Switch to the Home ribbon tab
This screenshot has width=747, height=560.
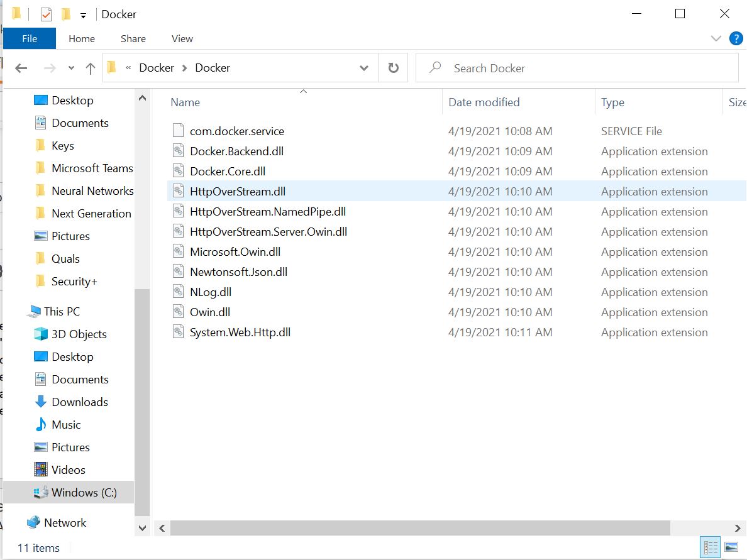82,38
